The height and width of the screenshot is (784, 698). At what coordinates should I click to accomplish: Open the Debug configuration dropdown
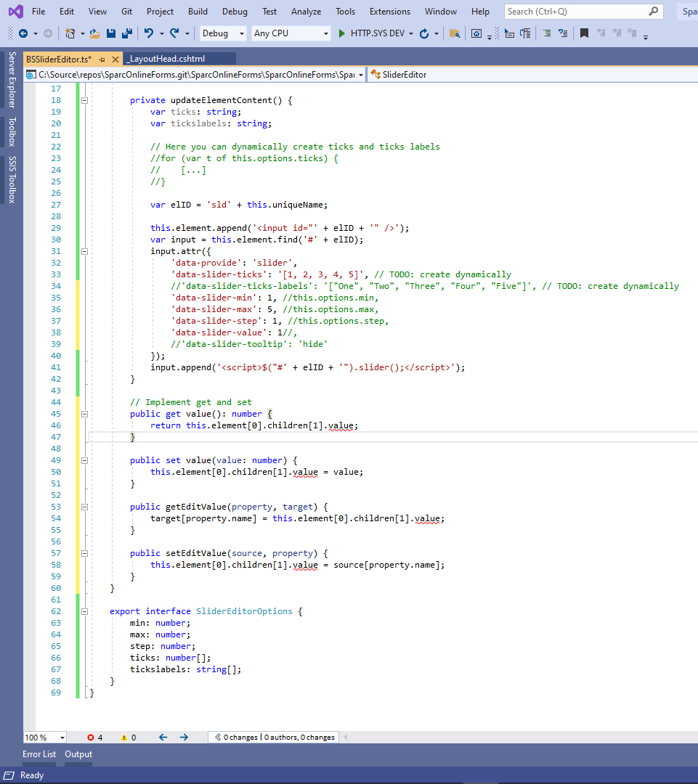pos(223,33)
